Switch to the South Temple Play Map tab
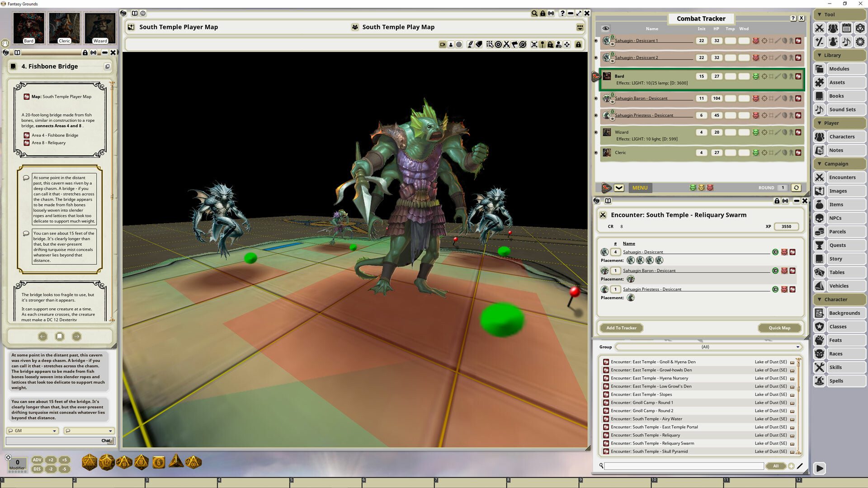 [398, 27]
